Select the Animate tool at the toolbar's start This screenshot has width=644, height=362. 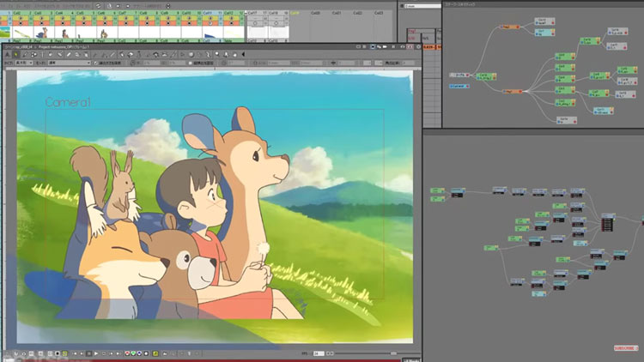[x=8, y=54]
